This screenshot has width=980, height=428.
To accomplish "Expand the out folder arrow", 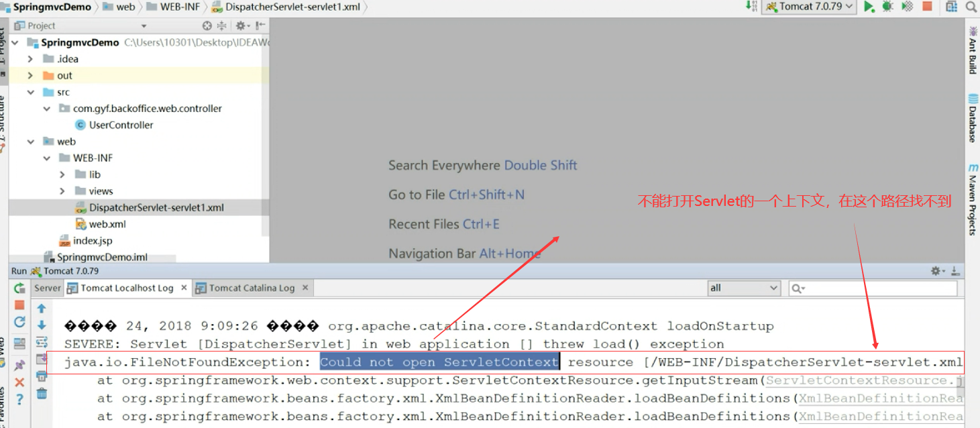I will tap(31, 76).
